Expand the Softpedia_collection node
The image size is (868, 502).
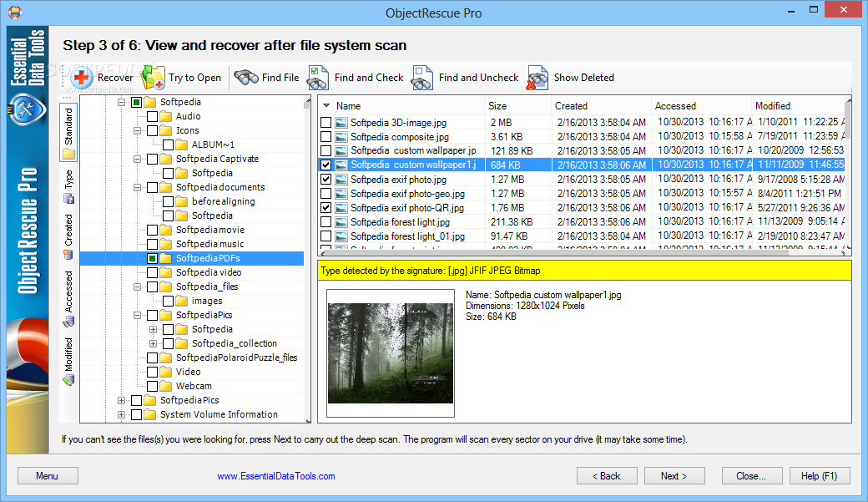154,343
